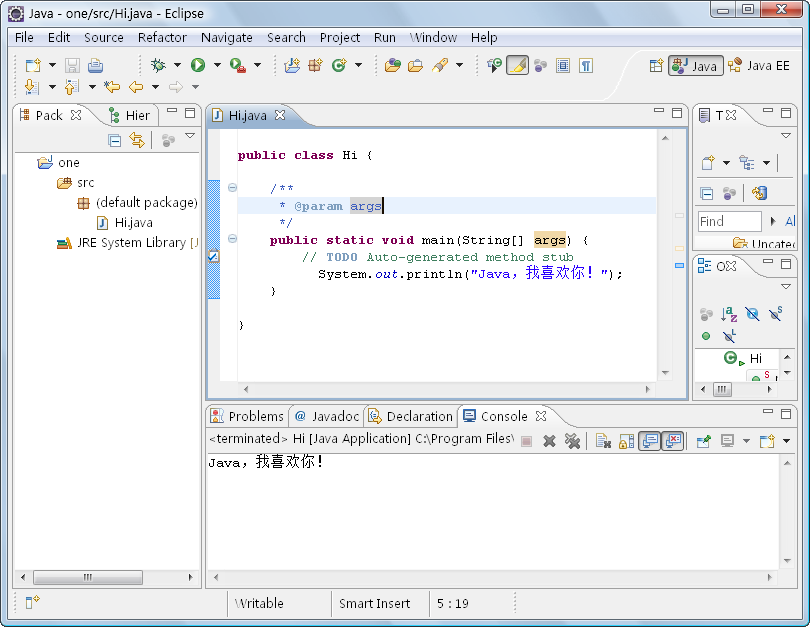
Task: Click Pin Console icon
Action: (x=703, y=441)
